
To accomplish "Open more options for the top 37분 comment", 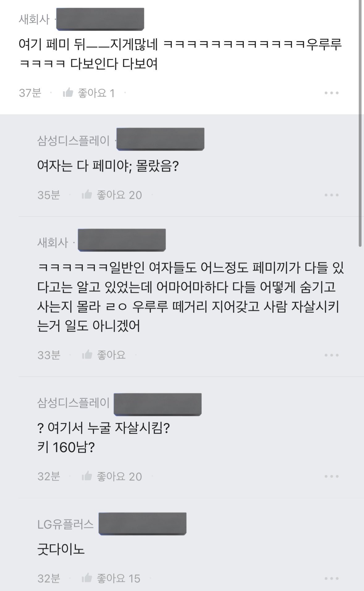I will tap(332, 93).
